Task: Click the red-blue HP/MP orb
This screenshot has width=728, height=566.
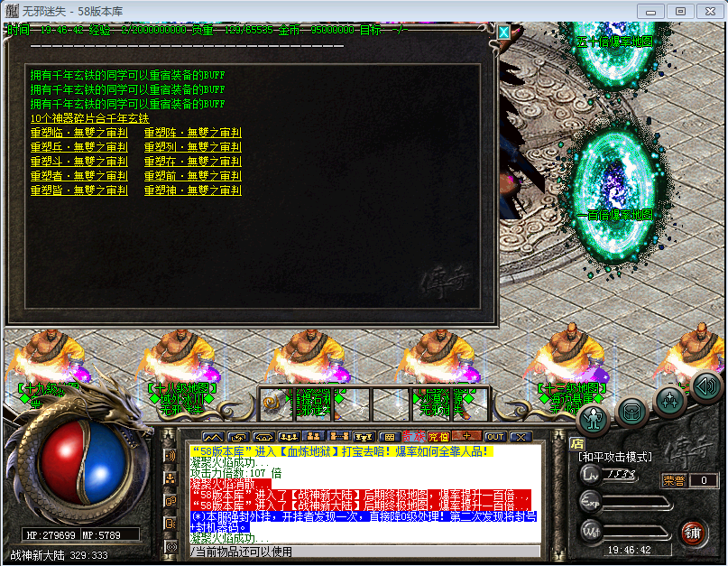Action: 82,463
